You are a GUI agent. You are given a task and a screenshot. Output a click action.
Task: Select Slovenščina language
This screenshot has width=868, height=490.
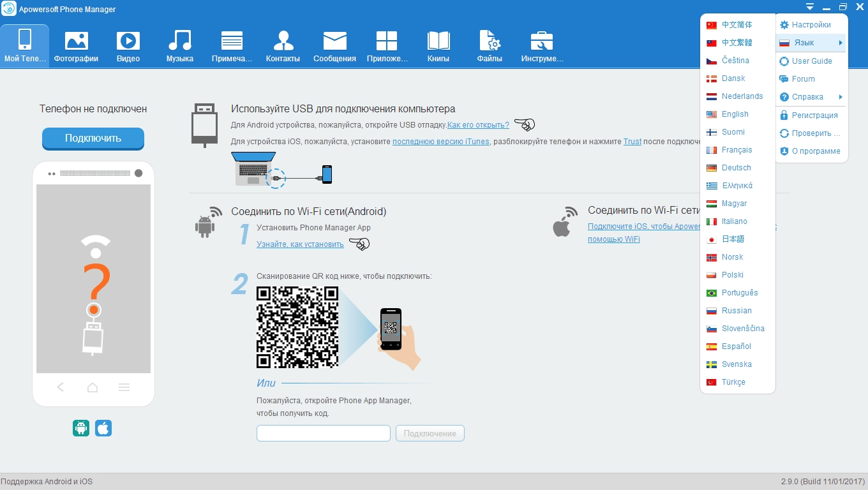pyautogui.click(x=737, y=329)
